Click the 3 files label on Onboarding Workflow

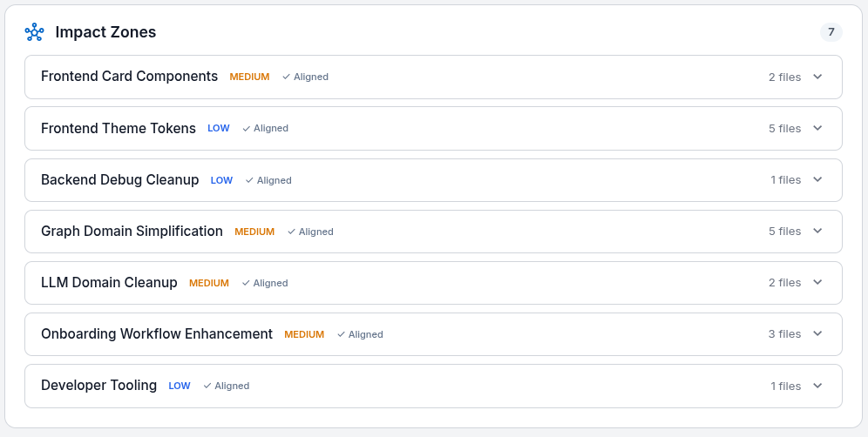(x=784, y=334)
